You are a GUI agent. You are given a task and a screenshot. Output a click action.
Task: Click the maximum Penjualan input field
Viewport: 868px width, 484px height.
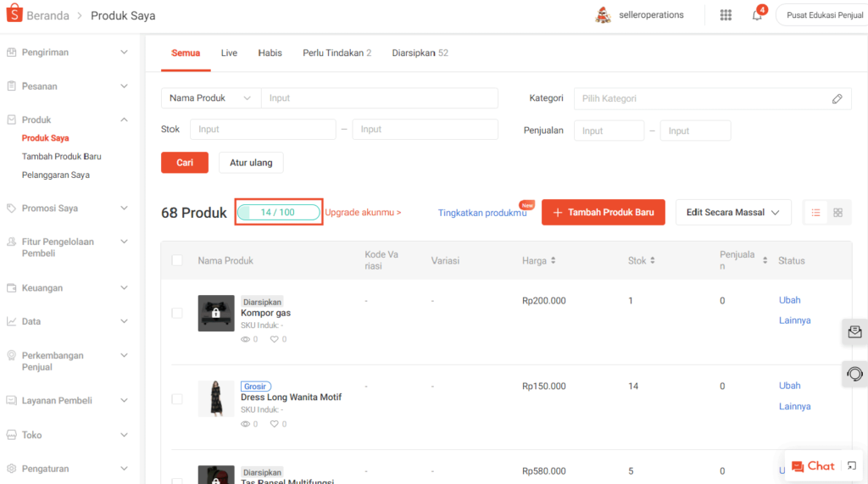pos(695,131)
